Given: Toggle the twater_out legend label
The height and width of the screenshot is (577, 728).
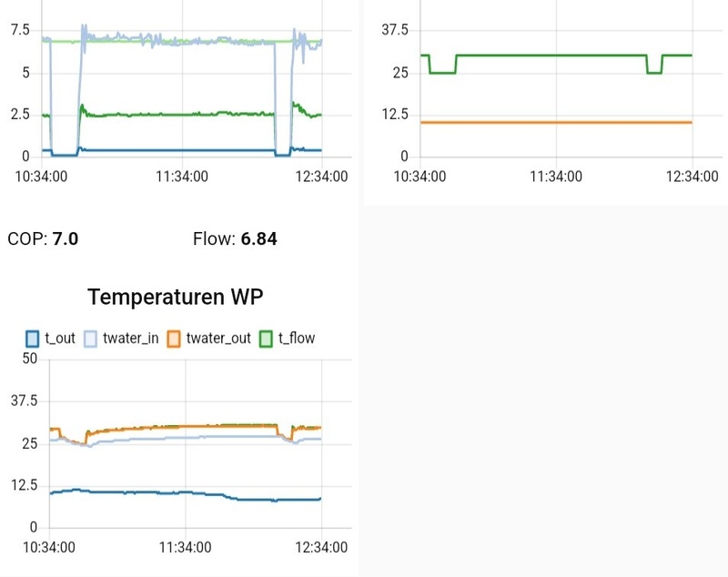Looking at the screenshot, I should tap(218, 339).
